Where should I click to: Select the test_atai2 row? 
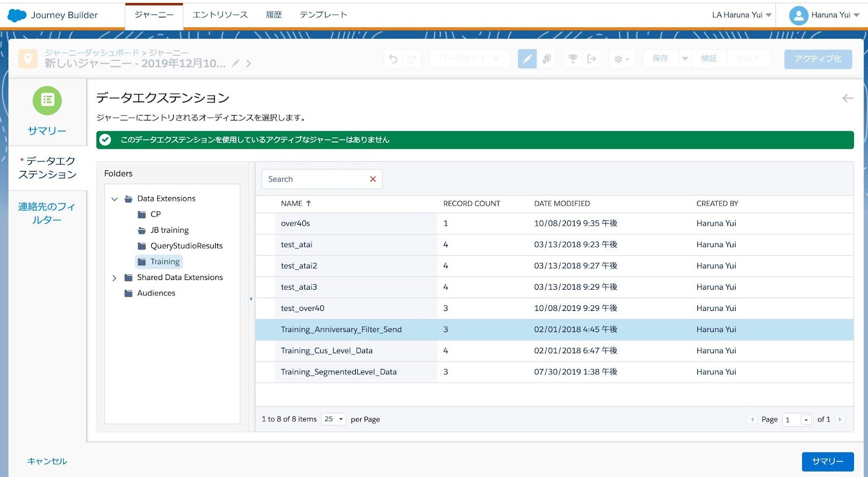point(554,266)
